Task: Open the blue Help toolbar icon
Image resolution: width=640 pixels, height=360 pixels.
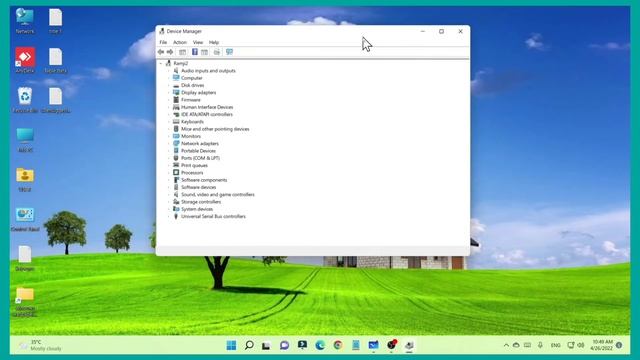Action: pos(195,52)
